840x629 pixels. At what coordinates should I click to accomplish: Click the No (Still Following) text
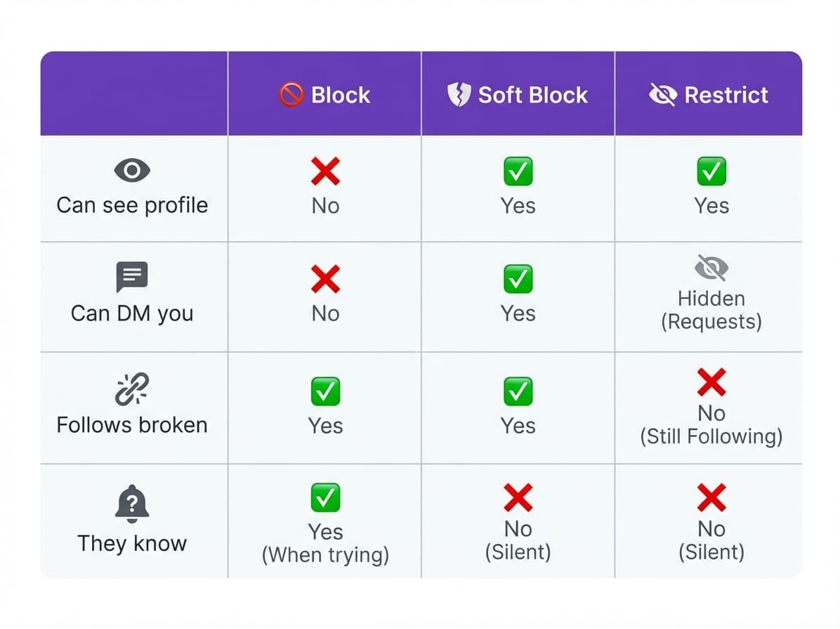pos(711,424)
